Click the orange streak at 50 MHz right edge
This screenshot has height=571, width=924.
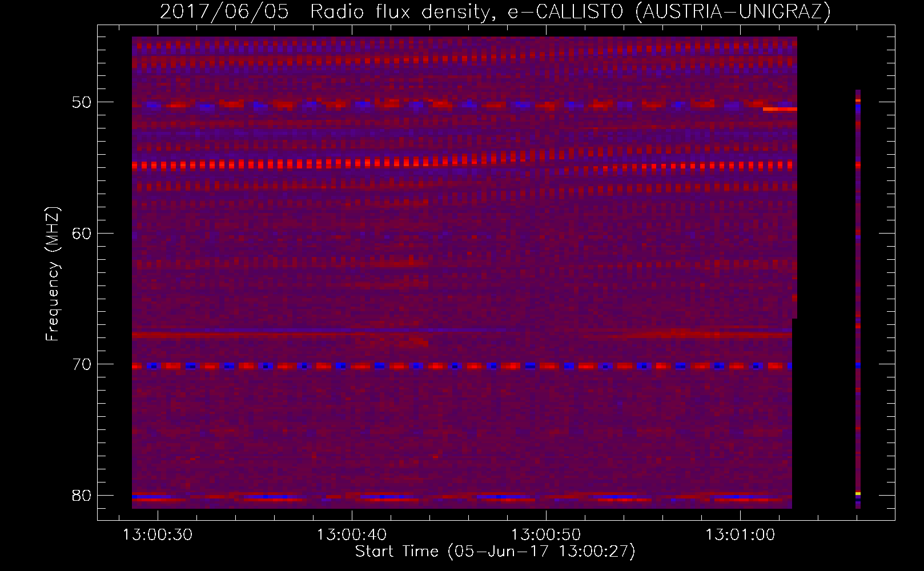tap(780, 108)
